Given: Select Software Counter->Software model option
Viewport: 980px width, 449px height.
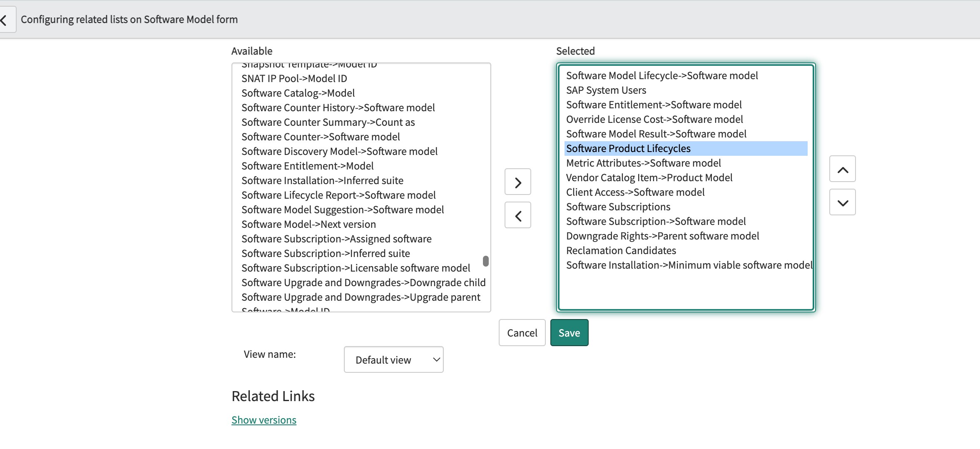Looking at the screenshot, I should coord(321,137).
